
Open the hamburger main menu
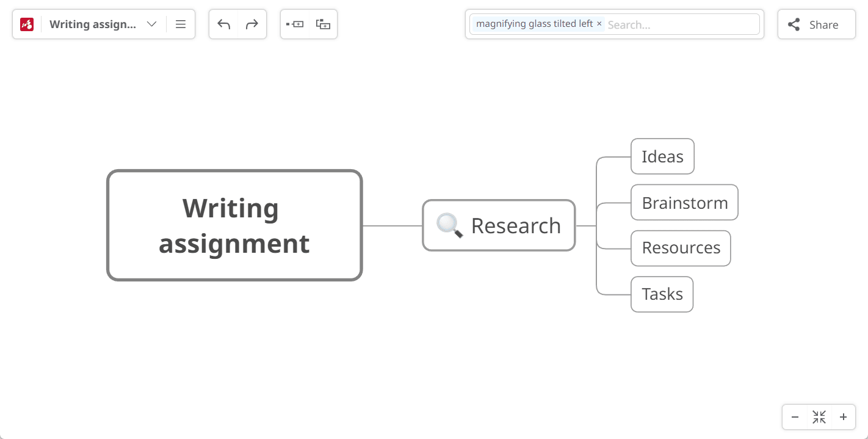click(x=181, y=24)
